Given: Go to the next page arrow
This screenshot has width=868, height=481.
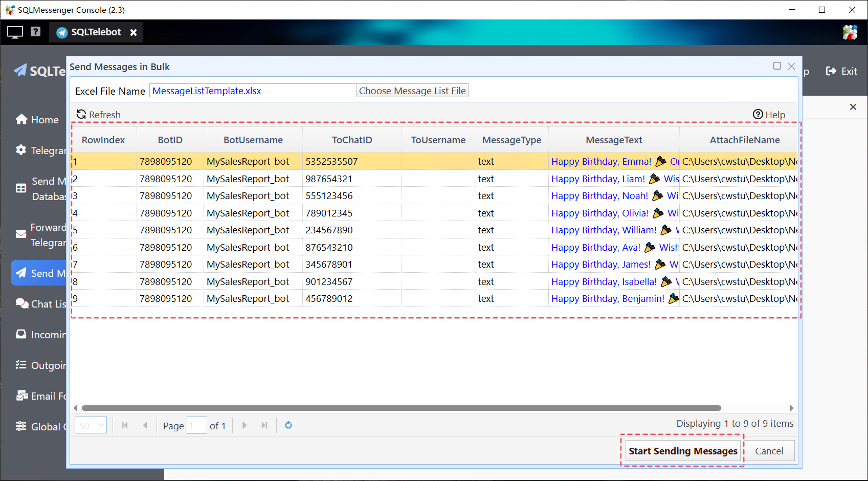Looking at the screenshot, I should [244, 425].
